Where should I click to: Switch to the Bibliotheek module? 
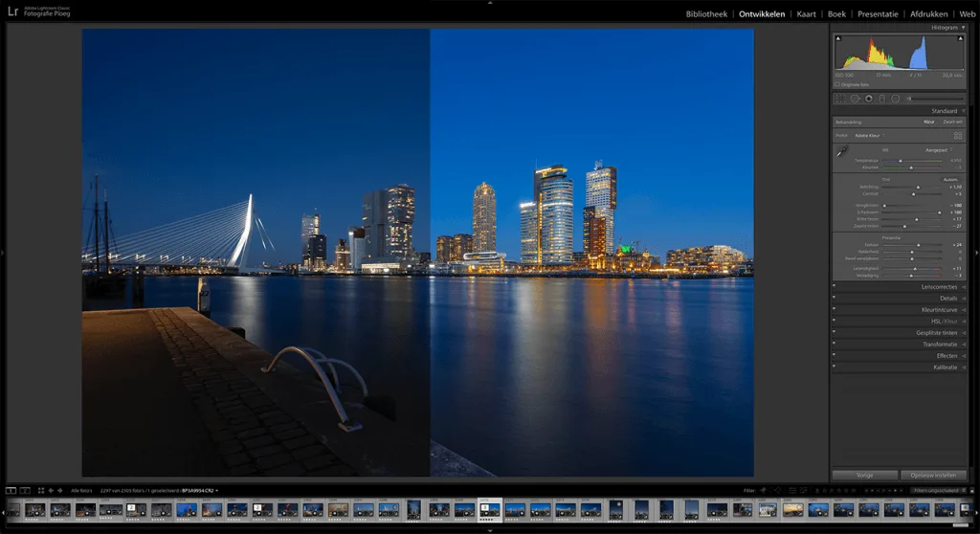pyautogui.click(x=706, y=13)
